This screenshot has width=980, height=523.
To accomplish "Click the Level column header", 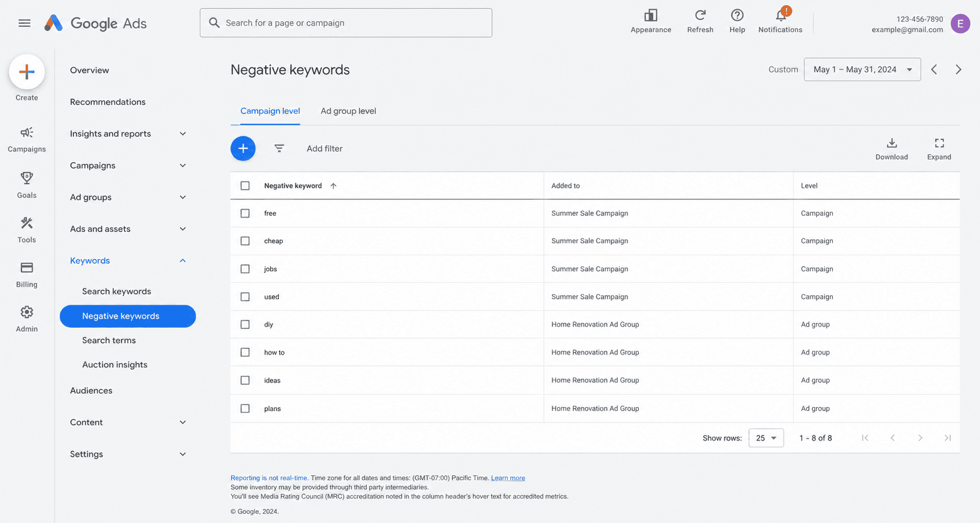I will (x=809, y=186).
